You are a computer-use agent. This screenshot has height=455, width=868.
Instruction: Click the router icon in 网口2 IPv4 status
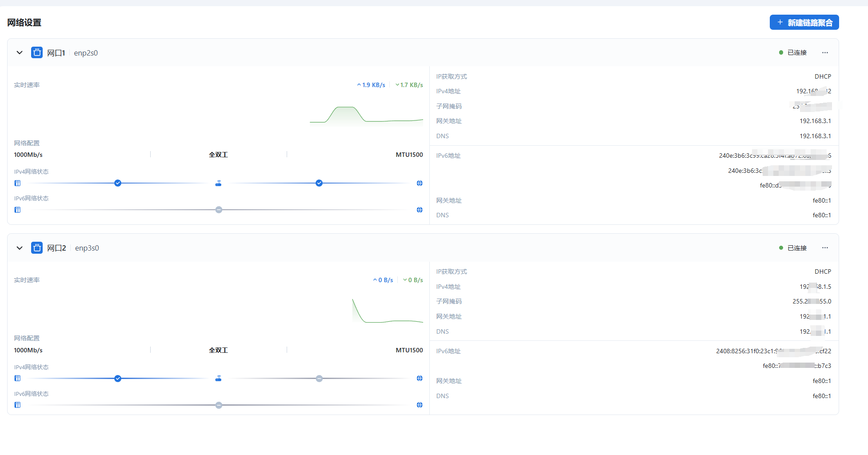coord(218,379)
